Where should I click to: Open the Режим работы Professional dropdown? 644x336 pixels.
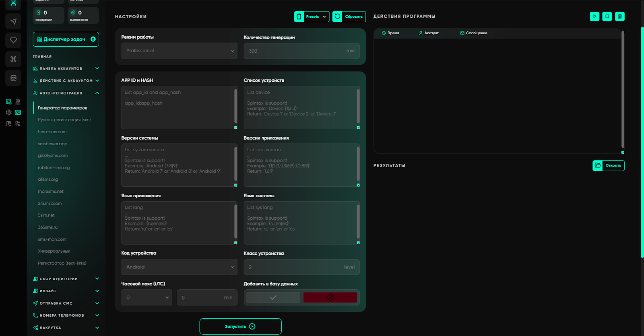(179, 51)
